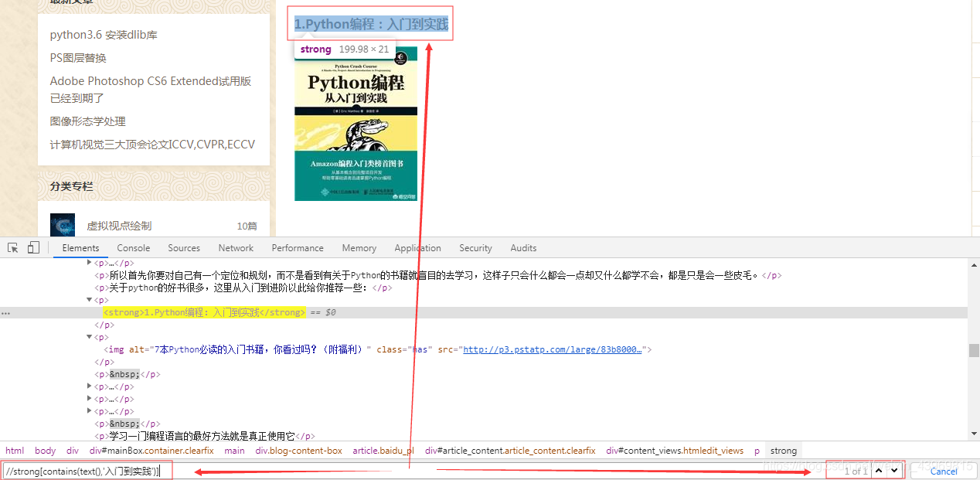Open the 虚拟视点绘制 category

(119, 226)
